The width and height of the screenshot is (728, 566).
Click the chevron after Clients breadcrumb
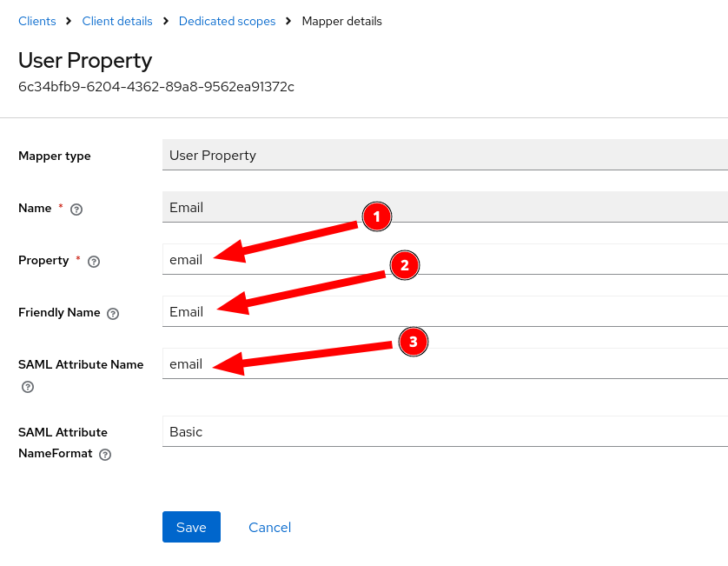(x=66, y=21)
